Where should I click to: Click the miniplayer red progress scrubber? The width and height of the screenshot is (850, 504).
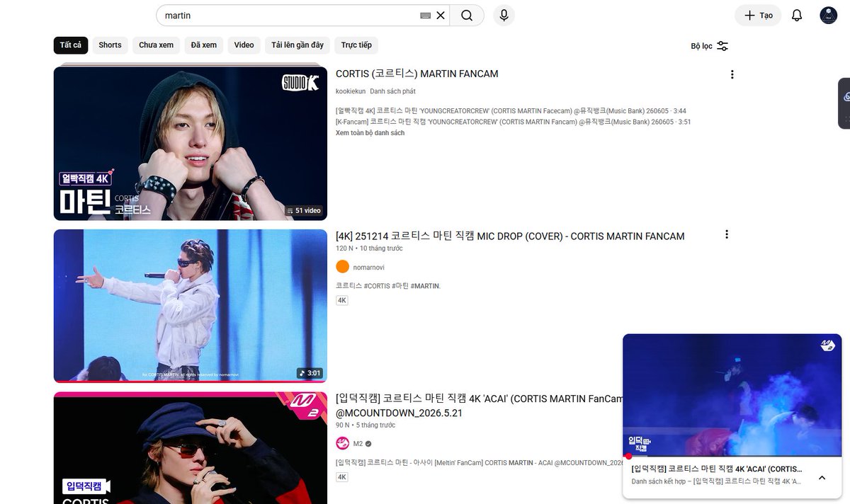click(x=628, y=456)
